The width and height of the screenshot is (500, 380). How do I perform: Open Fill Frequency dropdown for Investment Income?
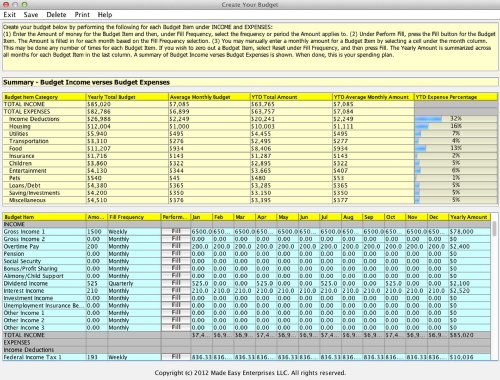[134, 298]
